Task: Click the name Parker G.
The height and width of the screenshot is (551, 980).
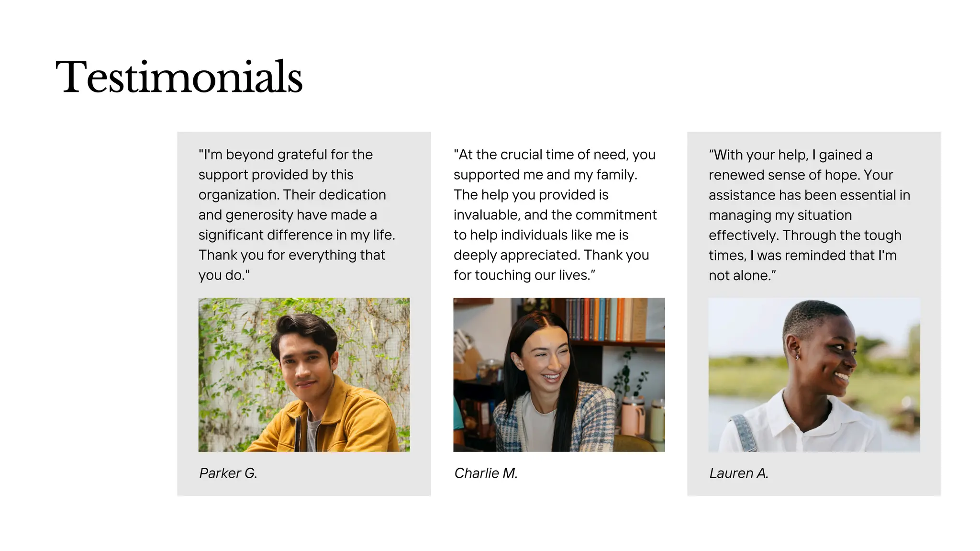Action: 228,473
